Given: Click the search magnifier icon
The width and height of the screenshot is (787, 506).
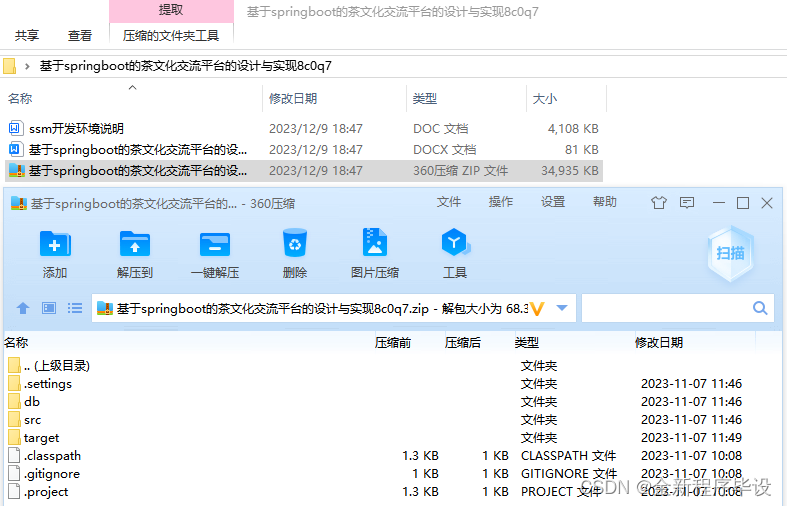Looking at the screenshot, I should pyautogui.click(x=760, y=308).
